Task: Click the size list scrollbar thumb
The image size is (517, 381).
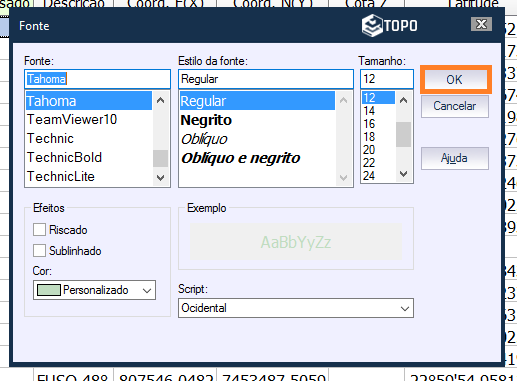Action: point(404,134)
